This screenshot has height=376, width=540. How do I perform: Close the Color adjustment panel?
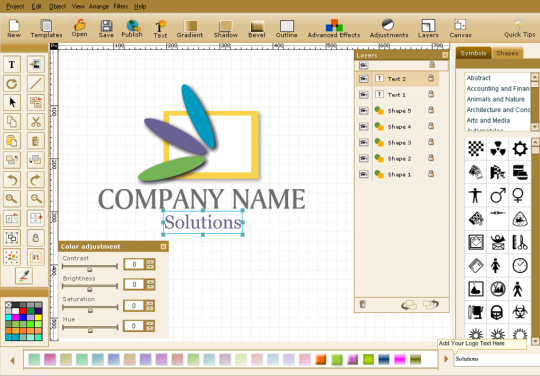(163, 247)
